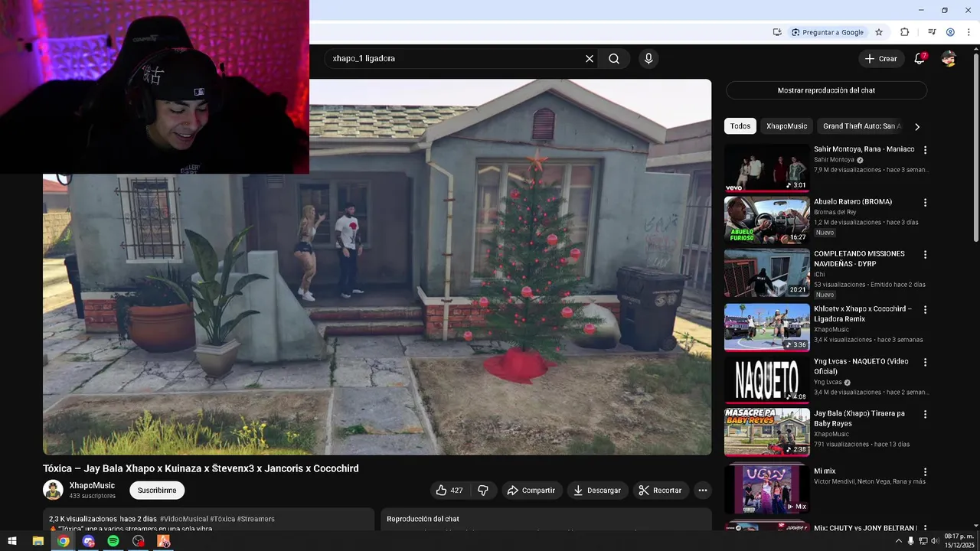Image resolution: width=980 pixels, height=551 pixels.
Task: Click the network tray icon
Action: tap(923, 541)
